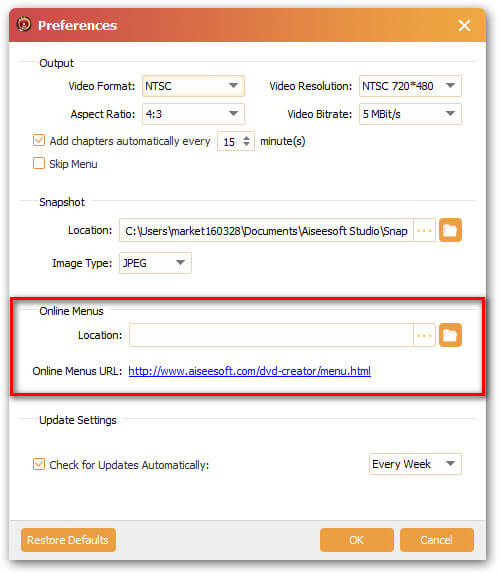This screenshot has height=574, width=499.
Task: Click the Cancel button
Action: coord(437,540)
